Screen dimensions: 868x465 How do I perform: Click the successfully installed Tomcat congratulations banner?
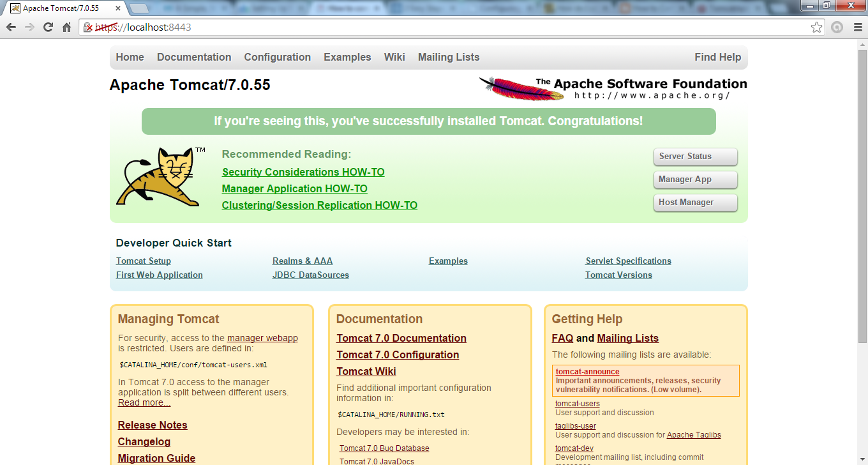428,121
